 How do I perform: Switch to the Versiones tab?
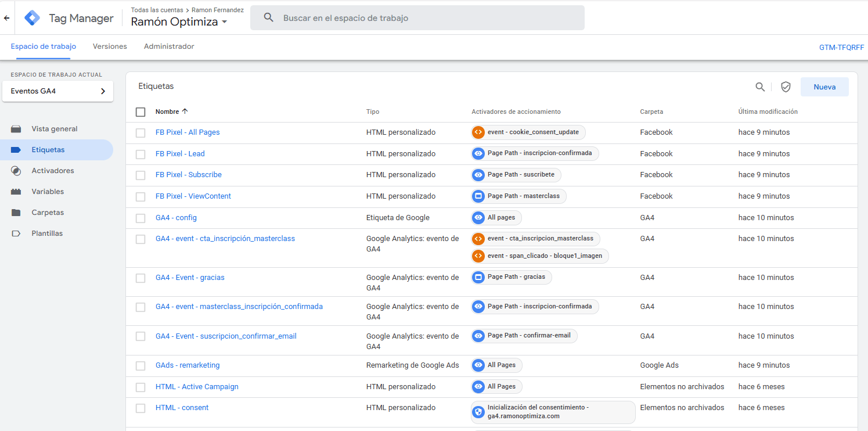tap(110, 46)
